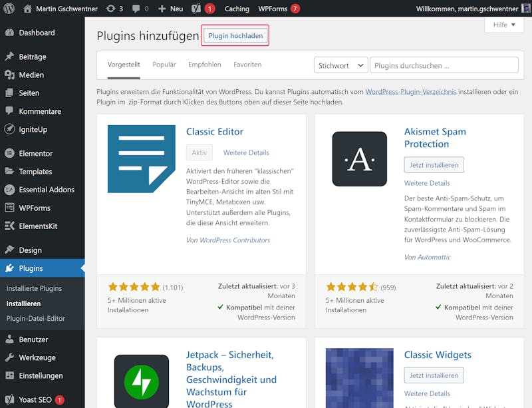The height and width of the screenshot is (408, 532).
Task: Click the Classic Widgets plugin thumbnail
Action: [360, 378]
